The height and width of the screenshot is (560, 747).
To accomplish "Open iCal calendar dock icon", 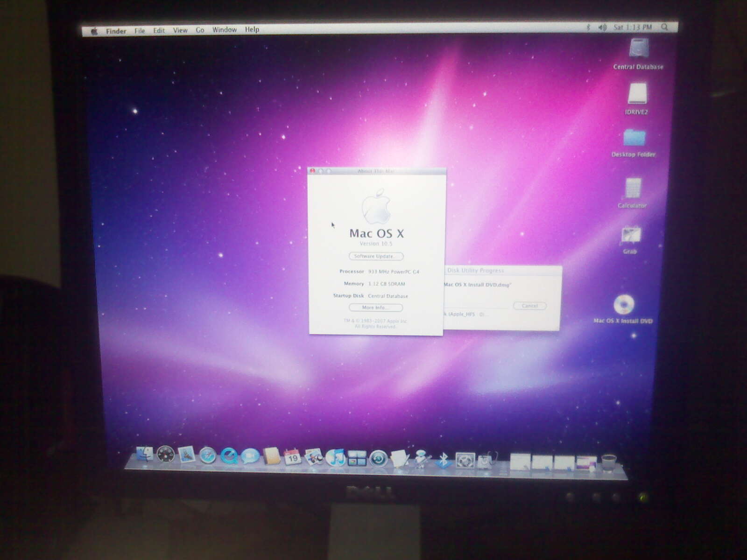I will pos(293,457).
